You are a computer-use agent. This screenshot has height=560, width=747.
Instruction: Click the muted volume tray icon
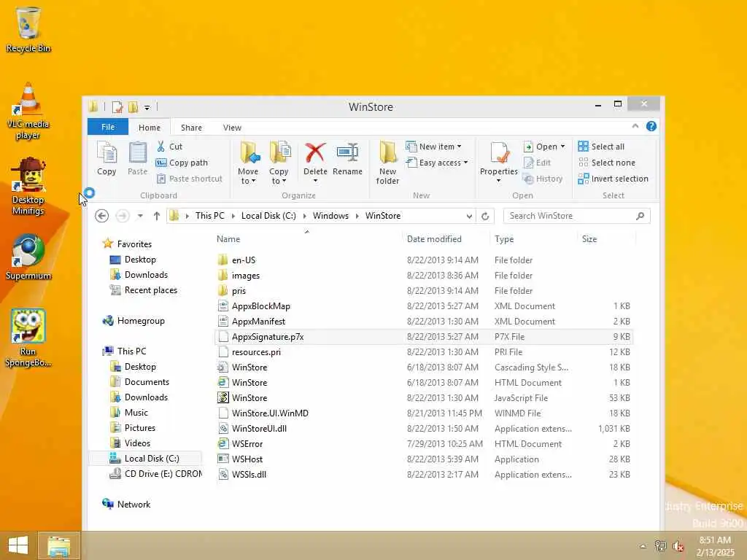click(x=678, y=545)
